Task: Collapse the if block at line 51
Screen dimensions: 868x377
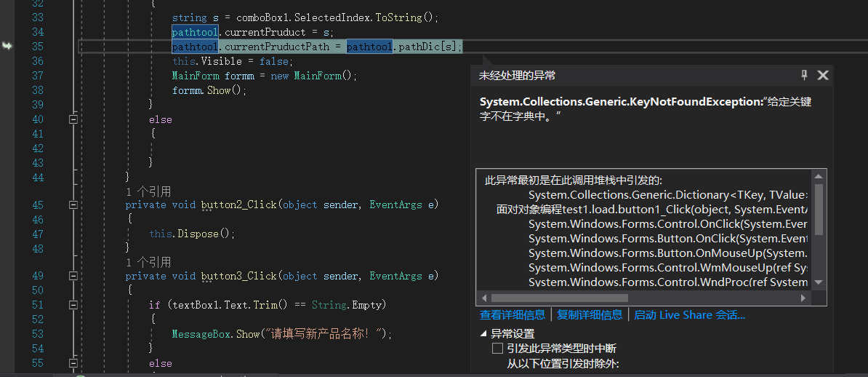Action: (73, 304)
